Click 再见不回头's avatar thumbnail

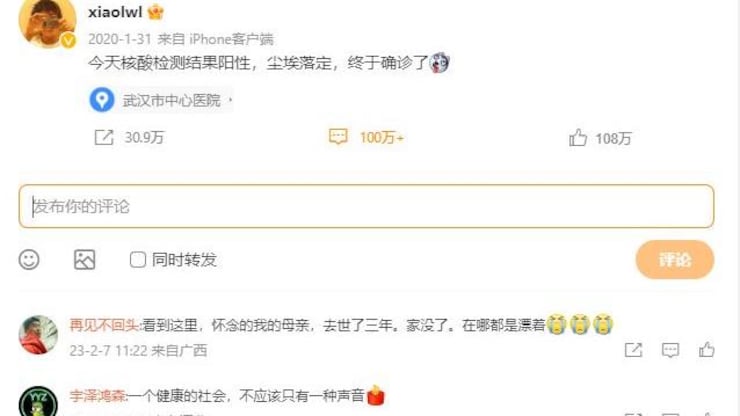[38, 335]
